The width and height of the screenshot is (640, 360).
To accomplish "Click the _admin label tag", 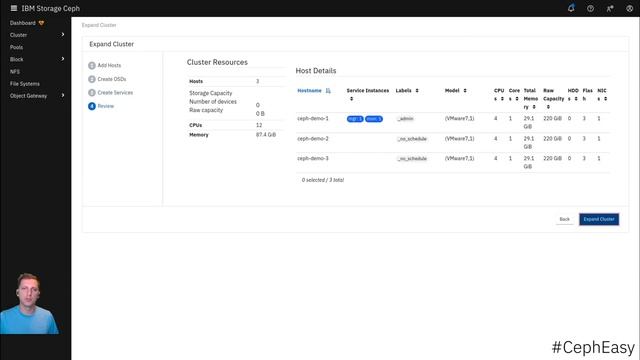I will pyautogui.click(x=405, y=119).
